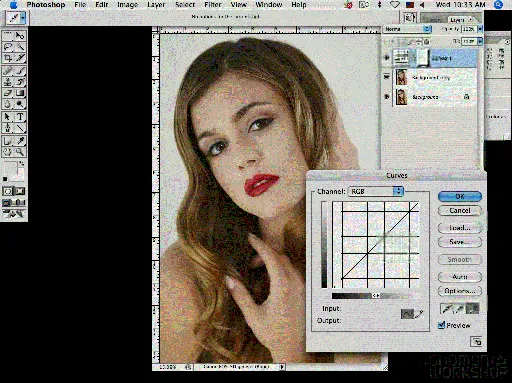Open the Image menu
The width and height of the screenshot is (512, 383).
127,5
